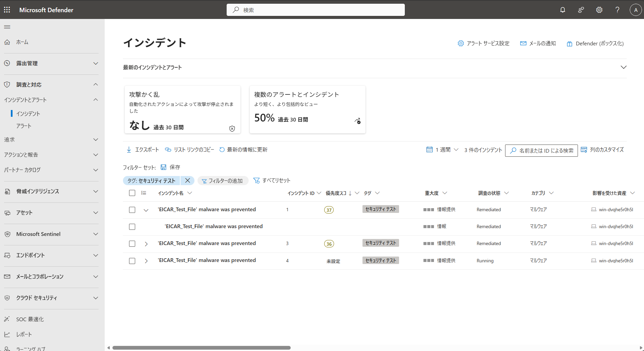Open the app launcher grid icon
The width and height of the screenshot is (644, 351).
pyautogui.click(x=7, y=10)
